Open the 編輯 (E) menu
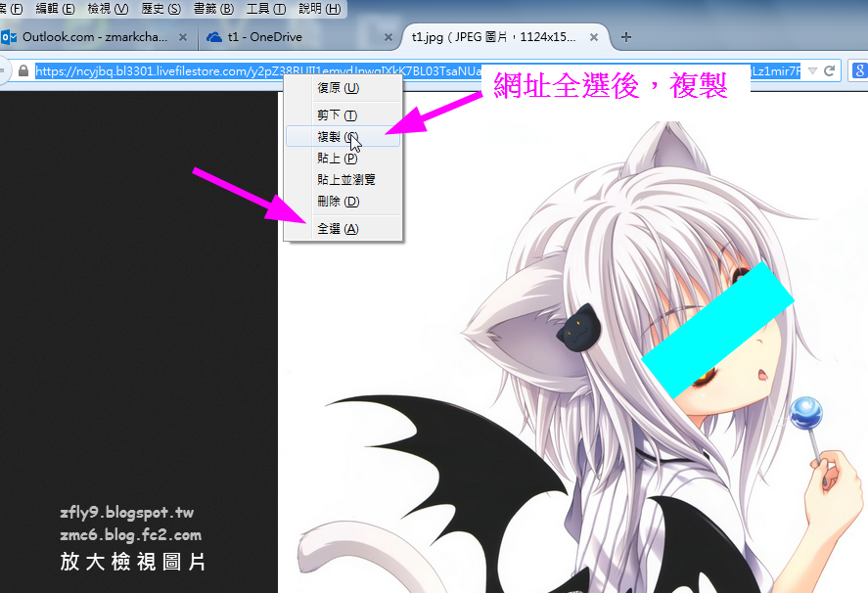This screenshot has width=868, height=593. point(55,8)
